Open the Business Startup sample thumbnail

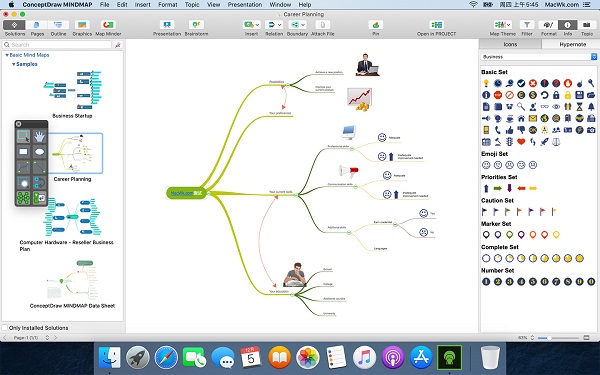(73, 90)
